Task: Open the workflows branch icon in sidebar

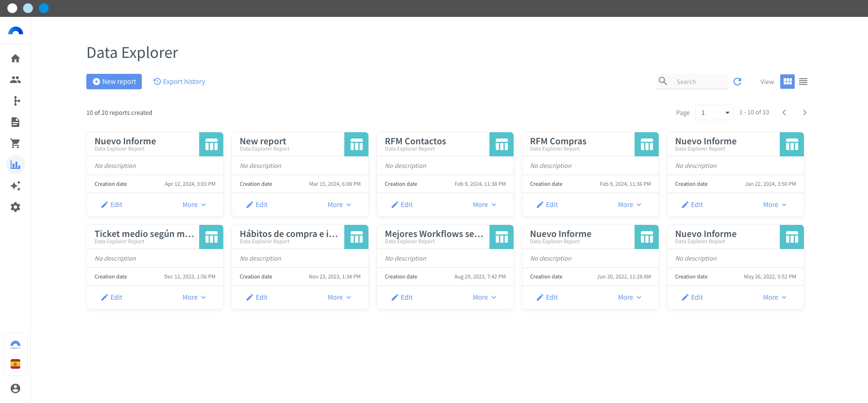Action: tap(17, 101)
